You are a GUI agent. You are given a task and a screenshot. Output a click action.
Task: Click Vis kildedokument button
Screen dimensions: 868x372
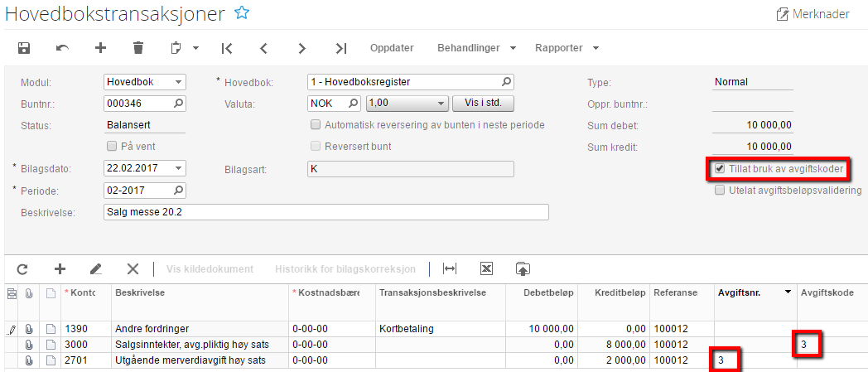(210, 269)
